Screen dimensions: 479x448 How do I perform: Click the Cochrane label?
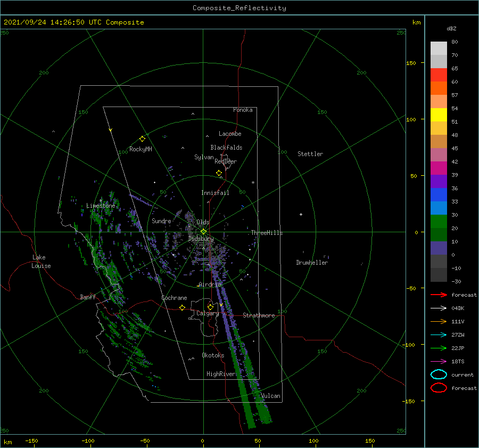(x=174, y=298)
